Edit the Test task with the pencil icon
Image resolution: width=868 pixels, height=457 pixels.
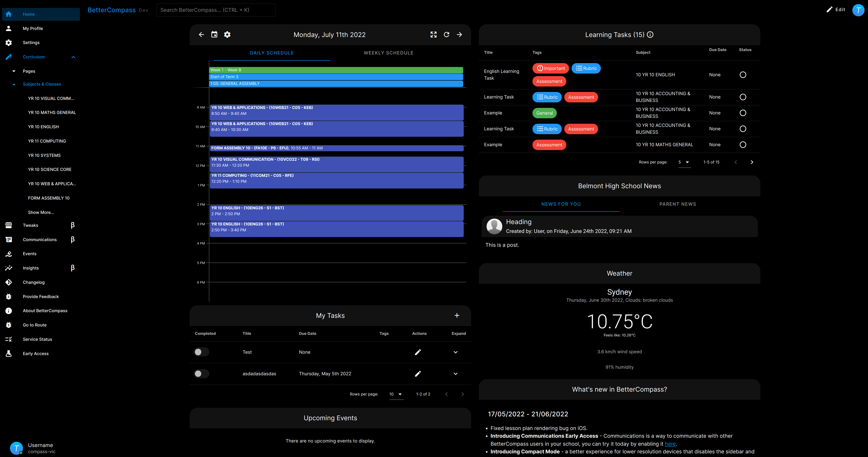(x=418, y=352)
